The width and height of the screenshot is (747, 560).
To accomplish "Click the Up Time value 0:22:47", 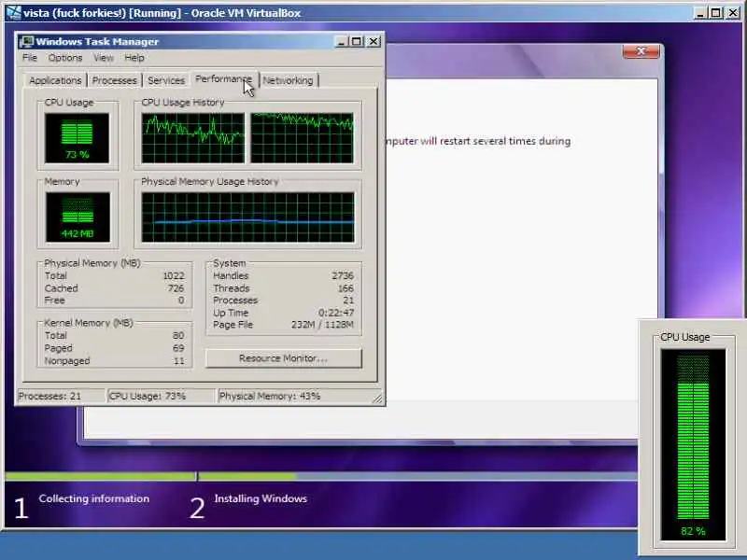I will click(x=336, y=313).
